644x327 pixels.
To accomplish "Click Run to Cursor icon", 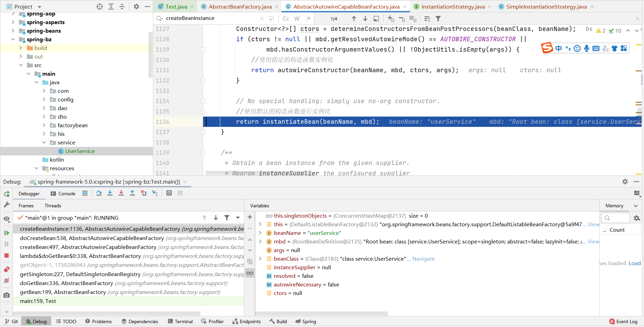I will point(155,193).
